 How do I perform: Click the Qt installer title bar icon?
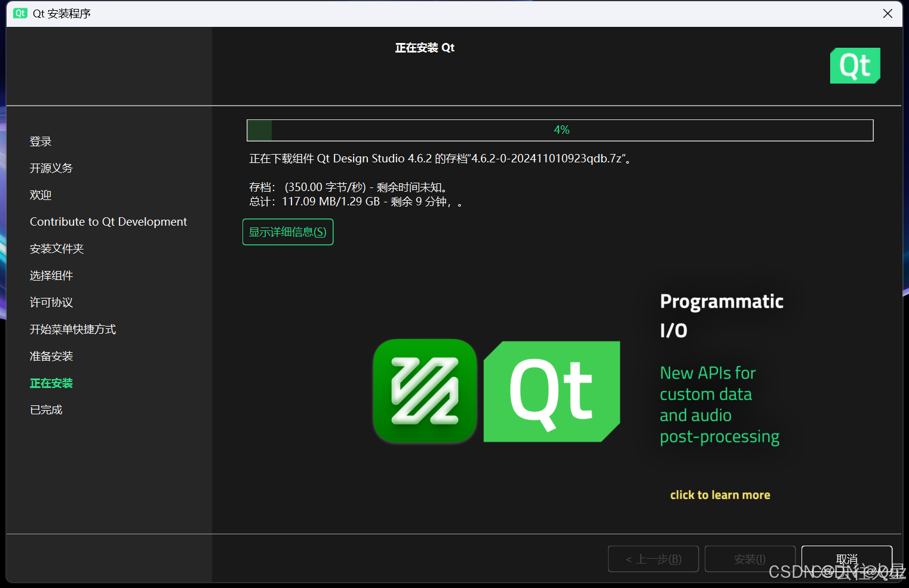20,13
